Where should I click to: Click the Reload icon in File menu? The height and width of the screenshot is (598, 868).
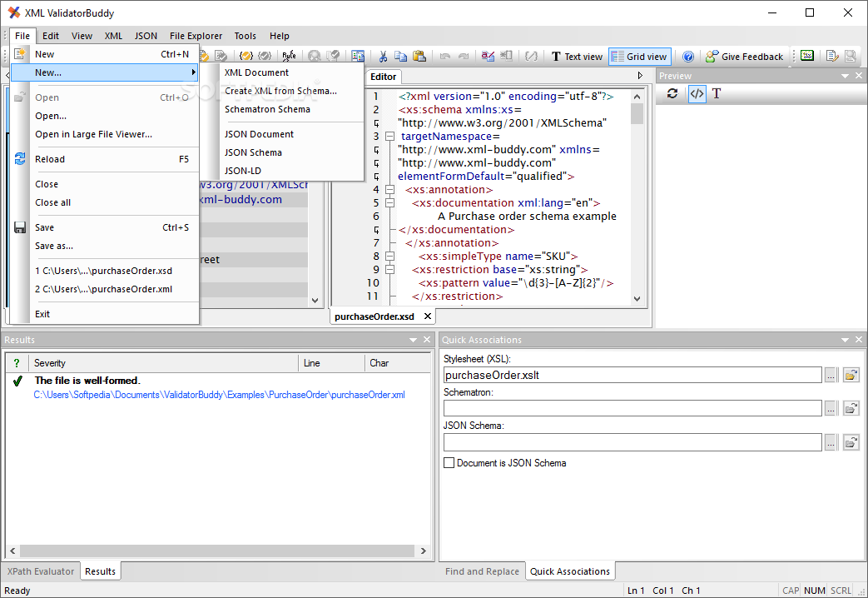coord(20,159)
